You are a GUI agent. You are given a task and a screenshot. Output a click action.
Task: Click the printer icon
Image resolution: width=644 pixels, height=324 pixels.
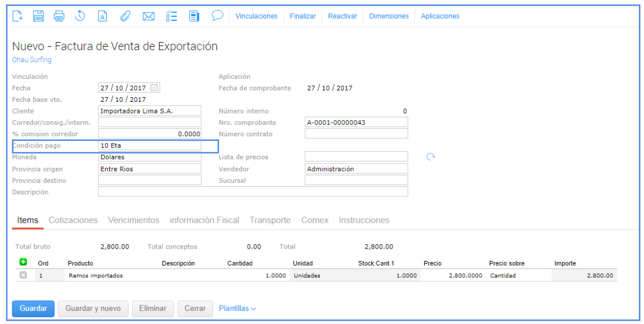[x=59, y=16]
